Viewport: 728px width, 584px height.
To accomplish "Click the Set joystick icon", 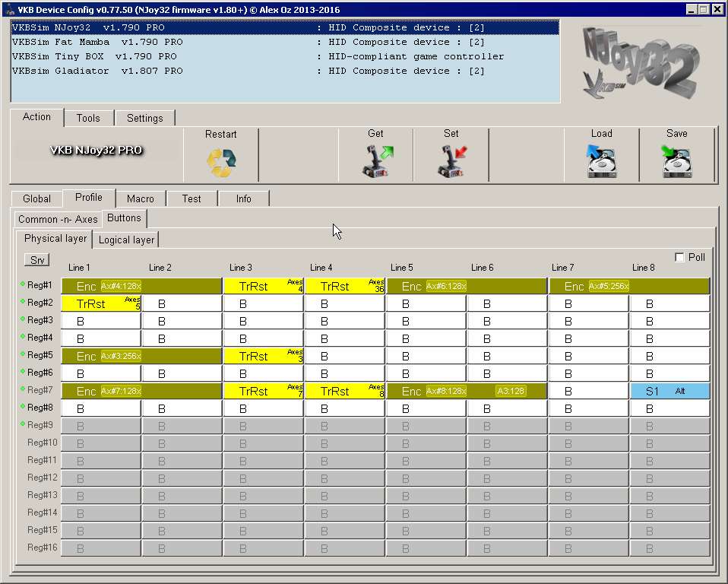I will tap(452, 161).
